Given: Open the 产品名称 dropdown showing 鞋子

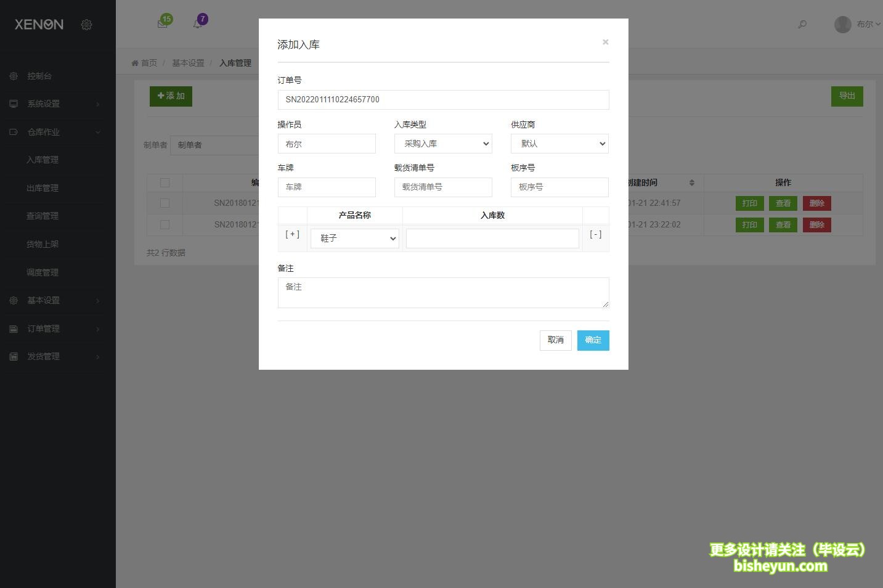Looking at the screenshot, I should (x=355, y=239).
